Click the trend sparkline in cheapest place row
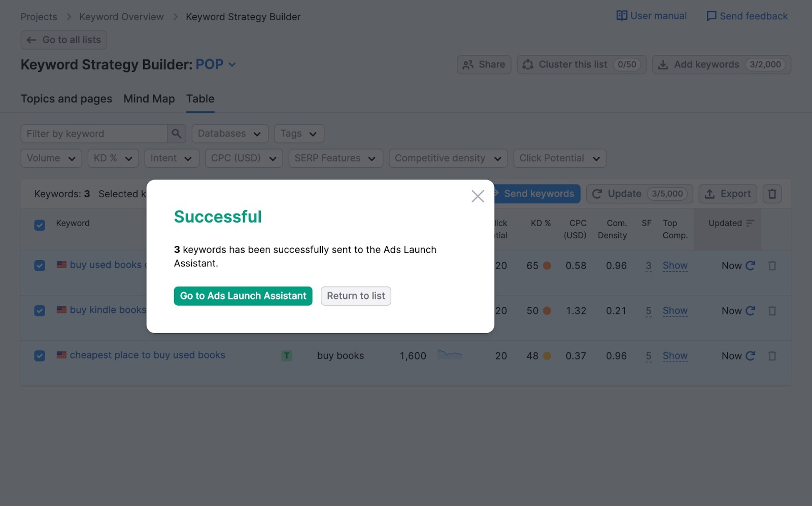The image size is (812, 506). [x=450, y=354]
